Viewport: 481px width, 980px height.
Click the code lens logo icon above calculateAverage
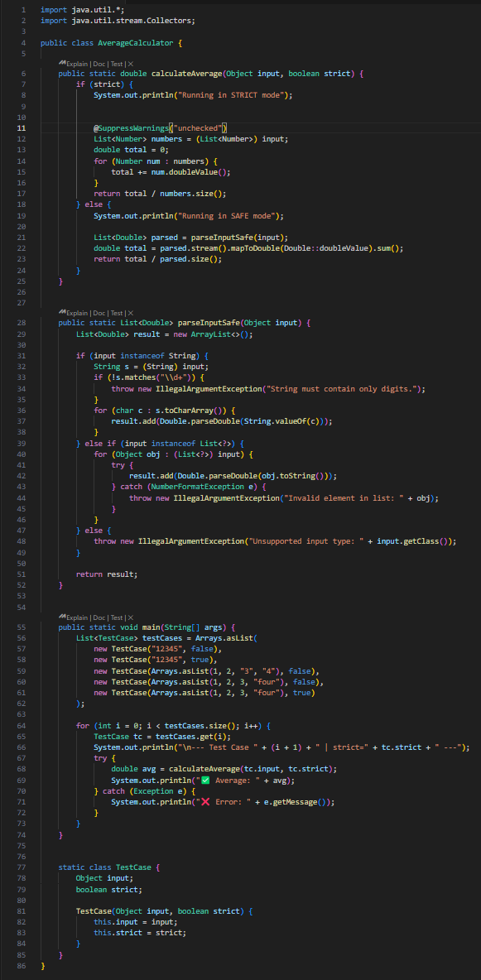[x=62, y=64]
